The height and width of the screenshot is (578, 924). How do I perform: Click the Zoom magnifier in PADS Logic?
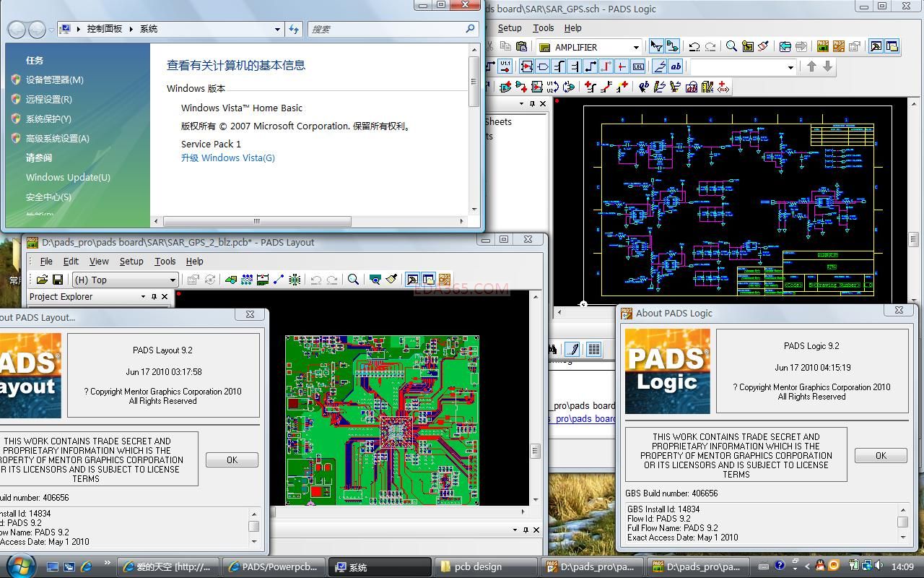pos(731,46)
